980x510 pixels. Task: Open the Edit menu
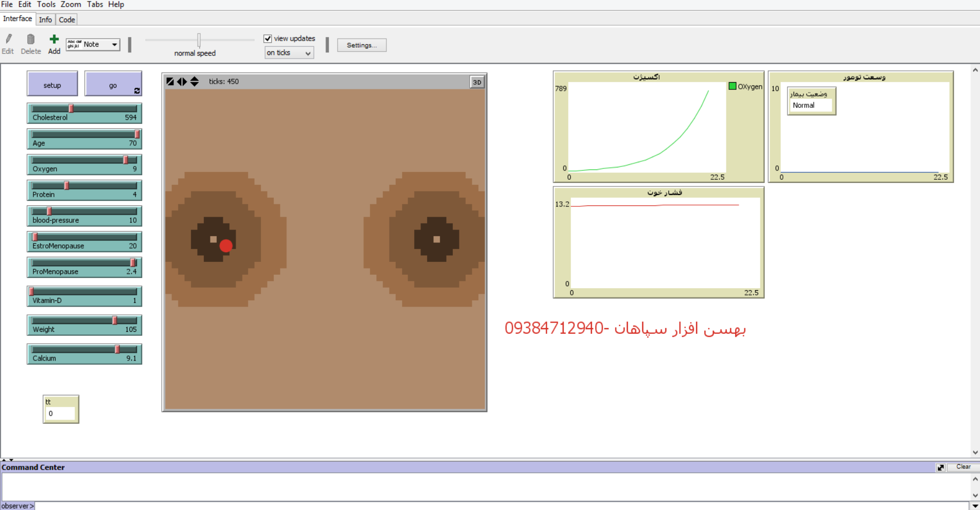pos(25,5)
